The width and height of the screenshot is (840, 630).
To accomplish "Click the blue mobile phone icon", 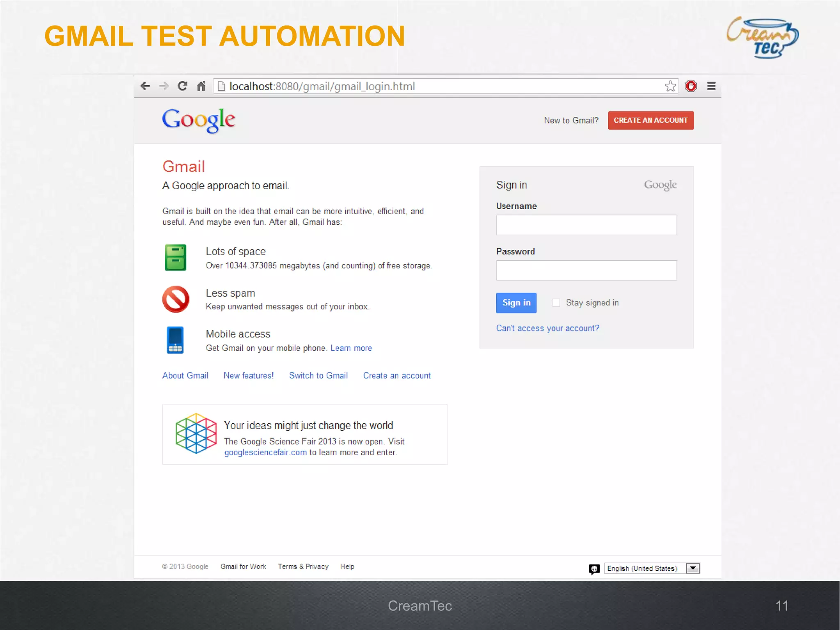I will point(175,340).
